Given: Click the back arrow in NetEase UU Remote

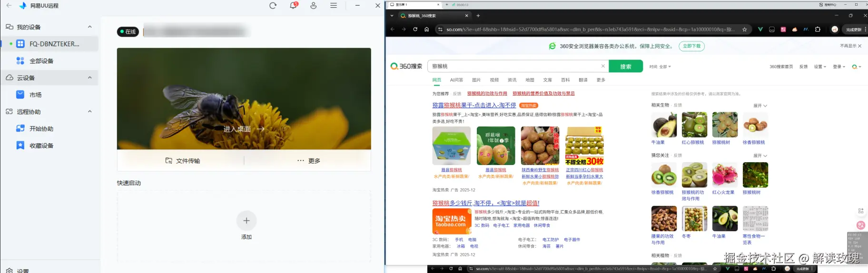Looking at the screenshot, I should (x=9, y=6).
